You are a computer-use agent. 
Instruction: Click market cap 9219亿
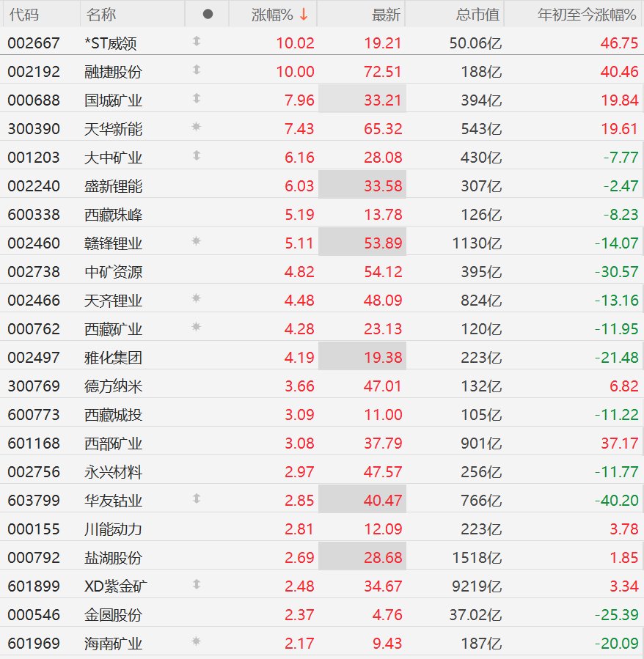477,586
